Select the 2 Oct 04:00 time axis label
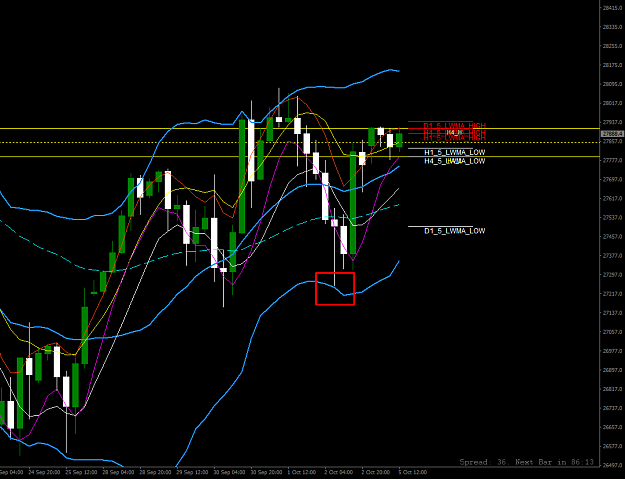This screenshot has width=625, height=480. tap(339, 472)
